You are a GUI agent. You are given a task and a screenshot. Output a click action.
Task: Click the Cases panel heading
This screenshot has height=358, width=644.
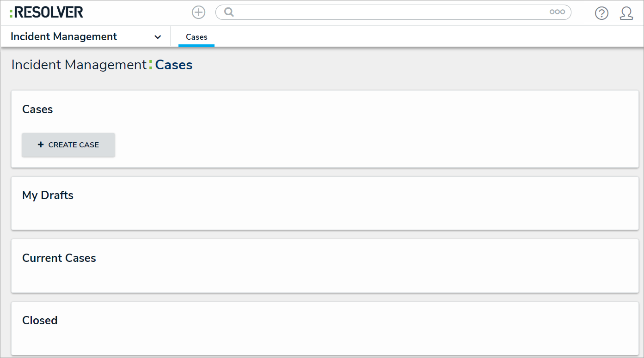pos(37,109)
